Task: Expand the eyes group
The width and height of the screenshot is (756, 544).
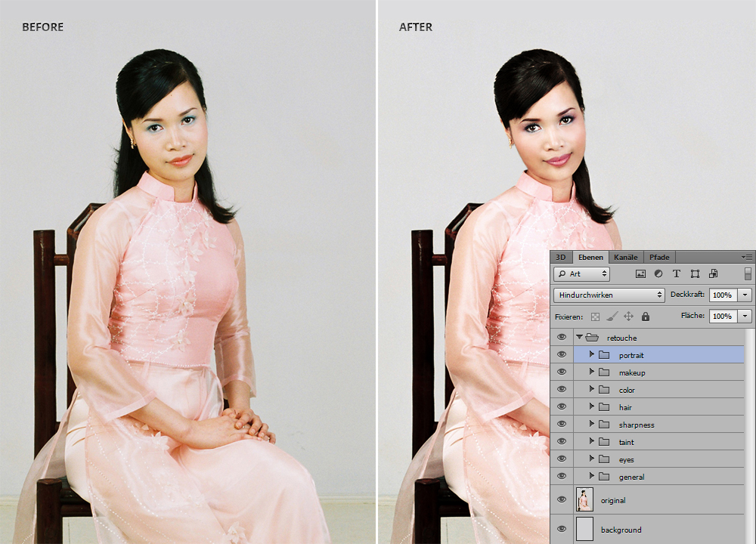Action: (592, 458)
